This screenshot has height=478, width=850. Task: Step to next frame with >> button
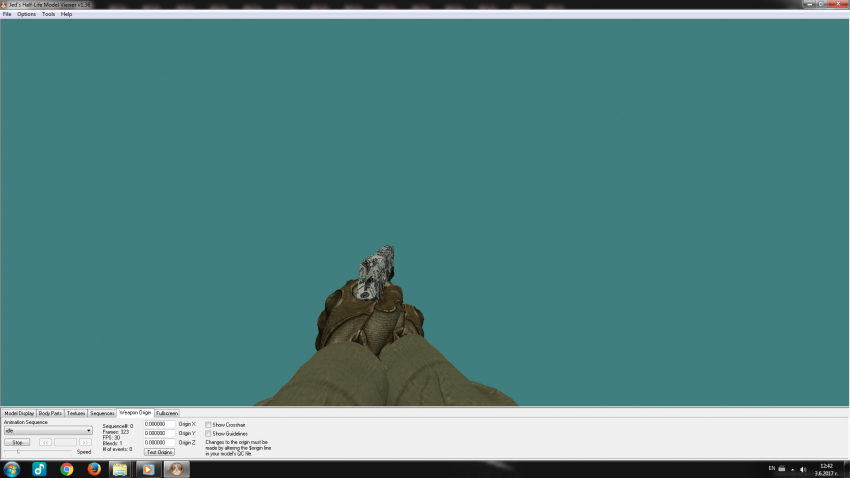[85, 442]
